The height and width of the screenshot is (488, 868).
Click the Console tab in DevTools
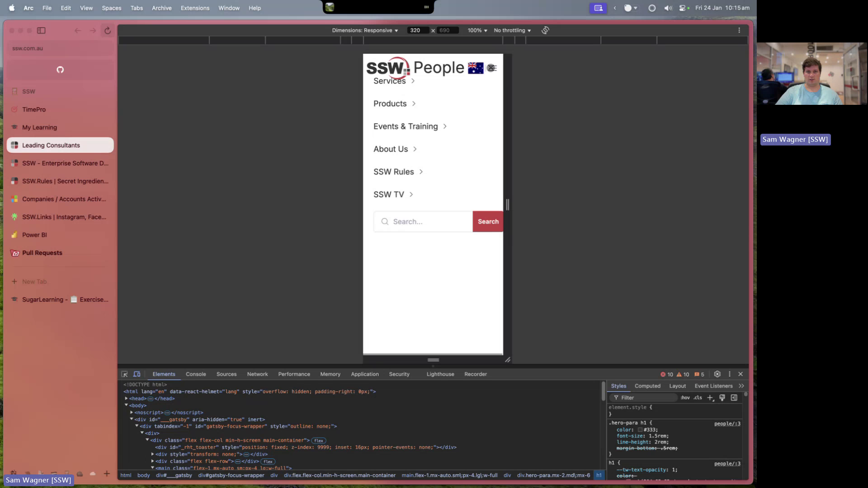(196, 374)
